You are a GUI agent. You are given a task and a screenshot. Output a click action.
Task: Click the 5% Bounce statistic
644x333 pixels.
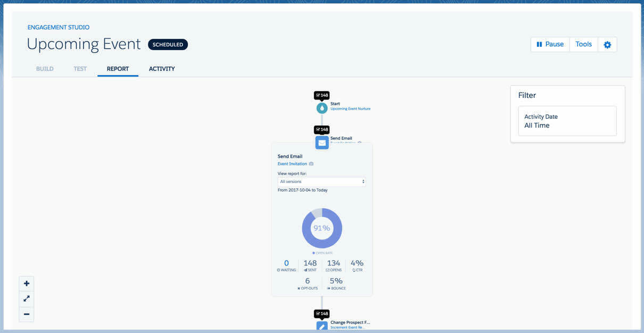pos(336,284)
